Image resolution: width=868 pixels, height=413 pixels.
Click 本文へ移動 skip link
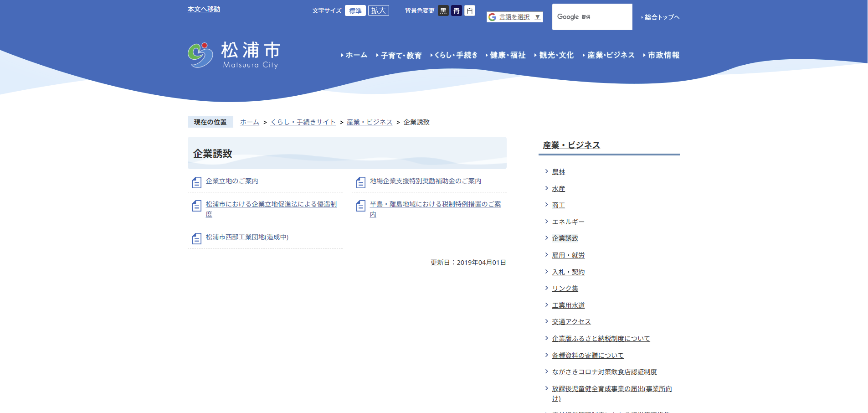tap(204, 9)
